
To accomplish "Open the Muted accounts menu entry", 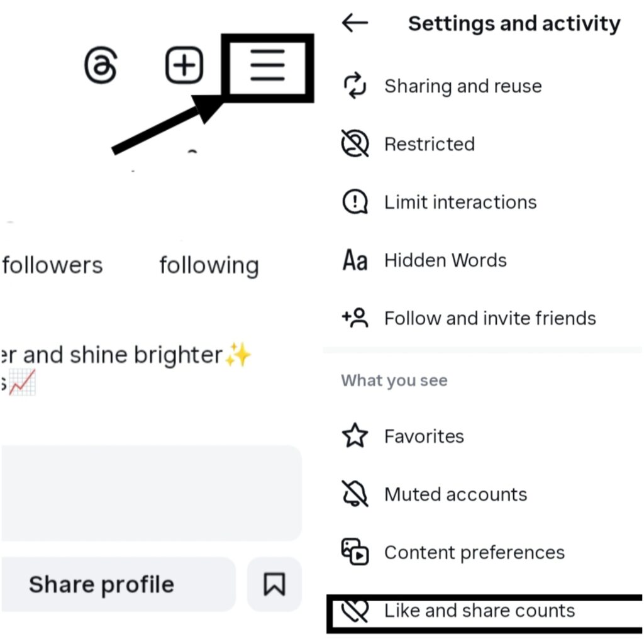I will tap(455, 494).
